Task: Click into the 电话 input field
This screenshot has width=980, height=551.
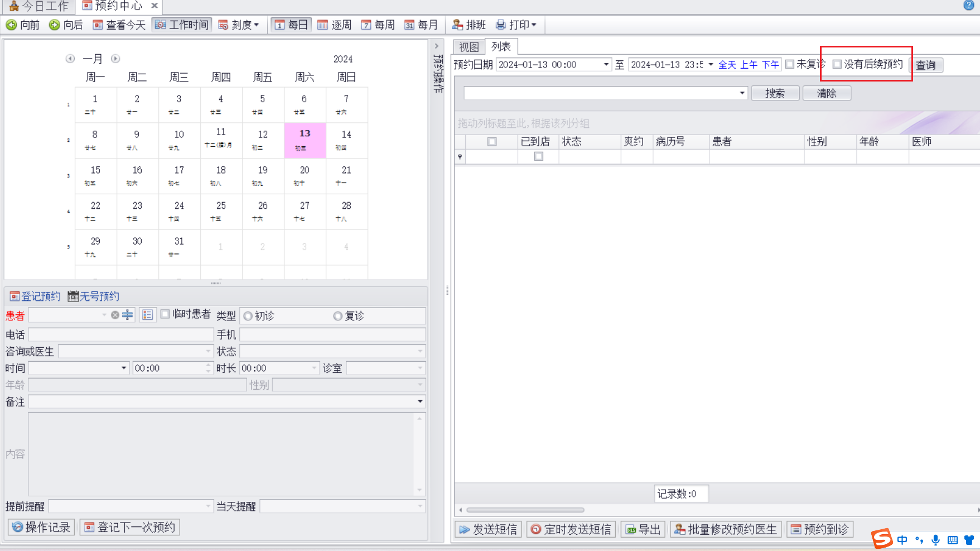Action: 121,334
